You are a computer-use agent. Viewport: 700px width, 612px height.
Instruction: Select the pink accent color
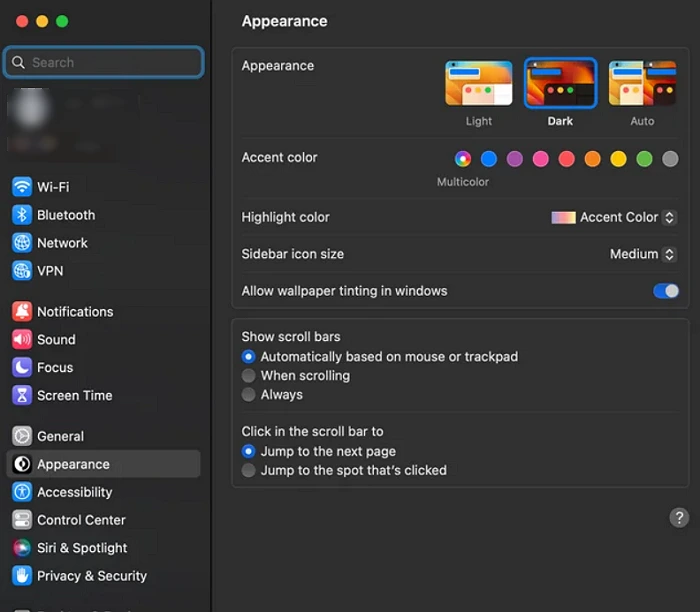coord(541,158)
